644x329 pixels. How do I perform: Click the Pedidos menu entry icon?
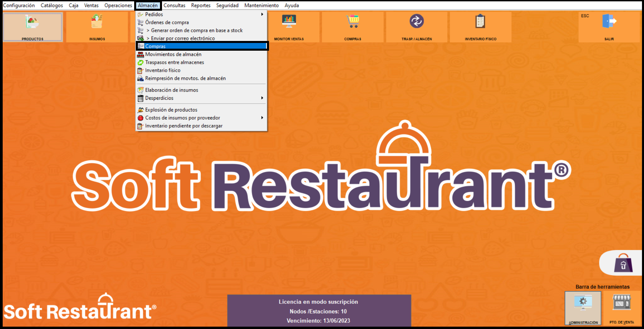tap(141, 14)
